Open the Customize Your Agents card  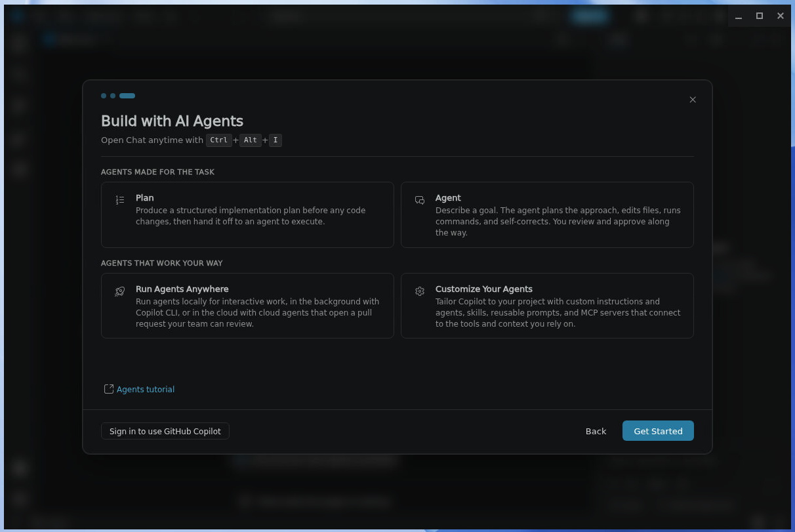547,306
